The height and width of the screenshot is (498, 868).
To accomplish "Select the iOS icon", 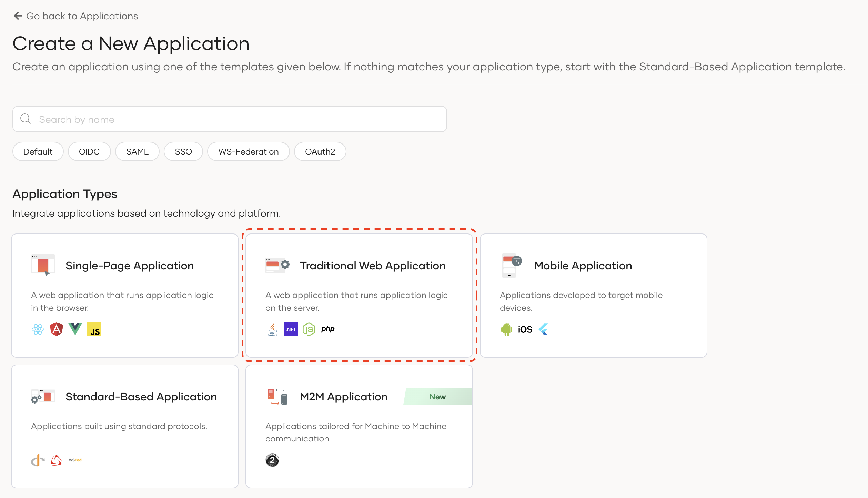I will (x=525, y=329).
